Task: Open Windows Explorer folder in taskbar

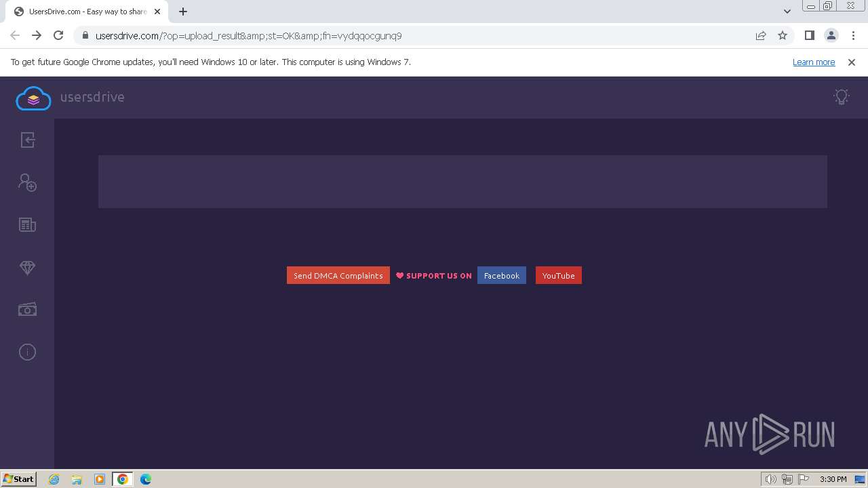Action: [x=77, y=479]
